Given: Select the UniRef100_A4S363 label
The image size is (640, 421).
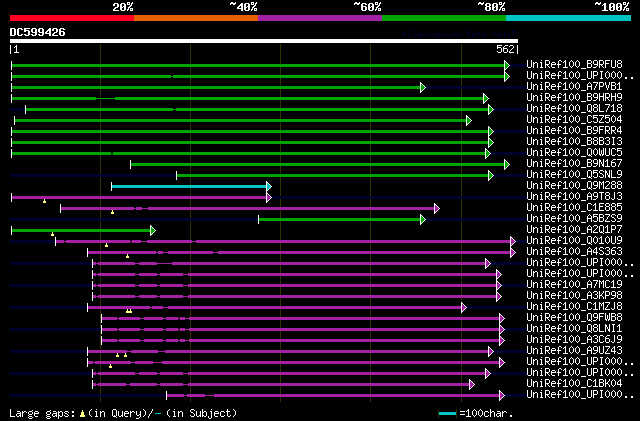Looking at the screenshot, I should pos(574,252).
